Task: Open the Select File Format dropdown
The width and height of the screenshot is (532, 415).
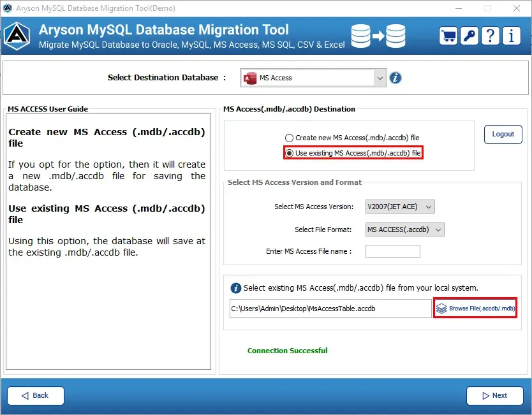Action: (405, 229)
